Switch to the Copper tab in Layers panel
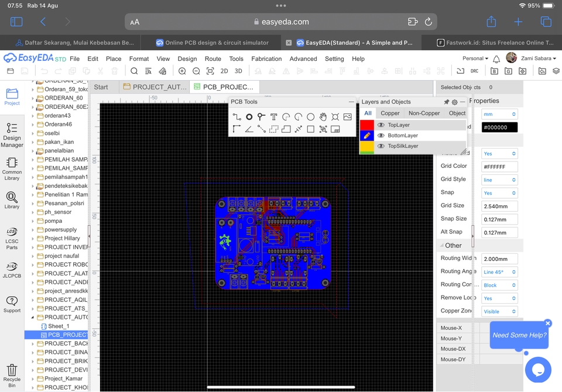 point(390,113)
